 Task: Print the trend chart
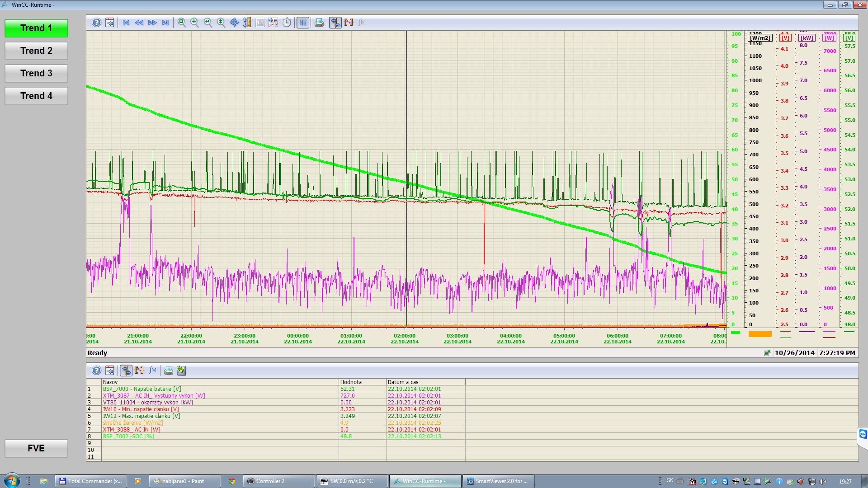tap(319, 23)
